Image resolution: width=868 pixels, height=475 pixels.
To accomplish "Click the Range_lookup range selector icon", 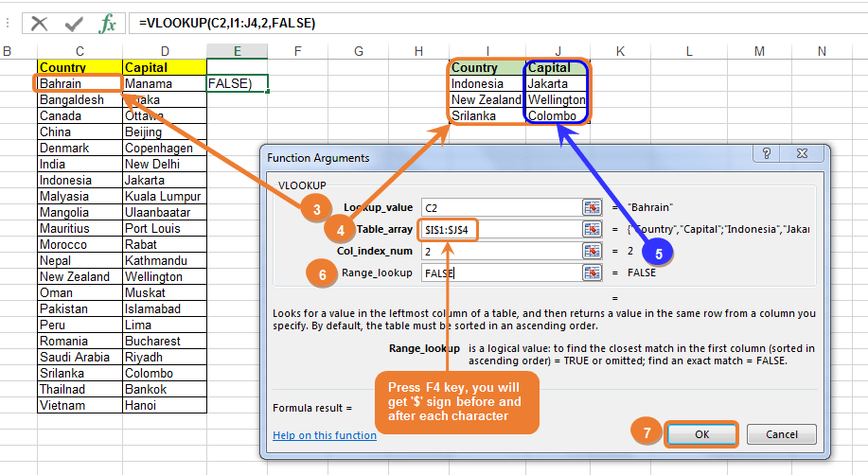I will coord(592,273).
